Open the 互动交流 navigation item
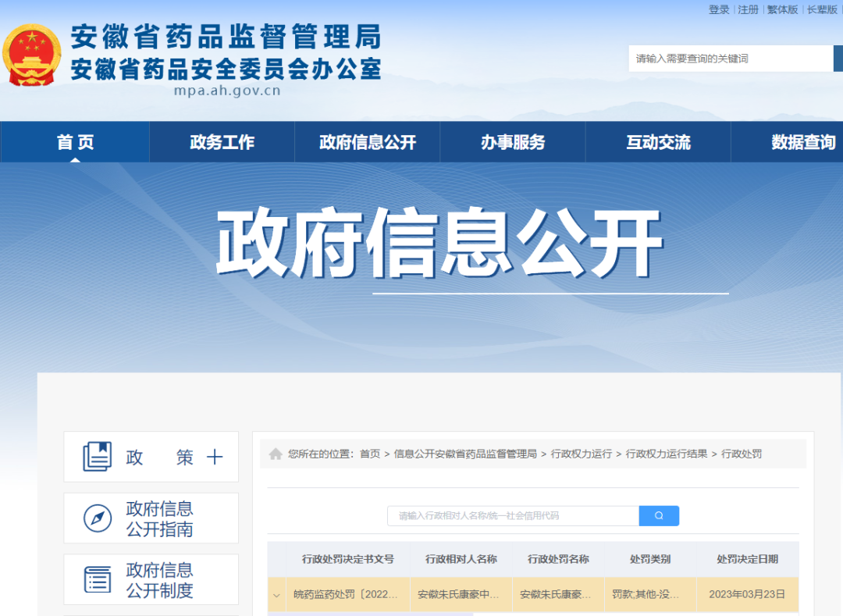This screenshot has width=843, height=616. click(x=658, y=142)
